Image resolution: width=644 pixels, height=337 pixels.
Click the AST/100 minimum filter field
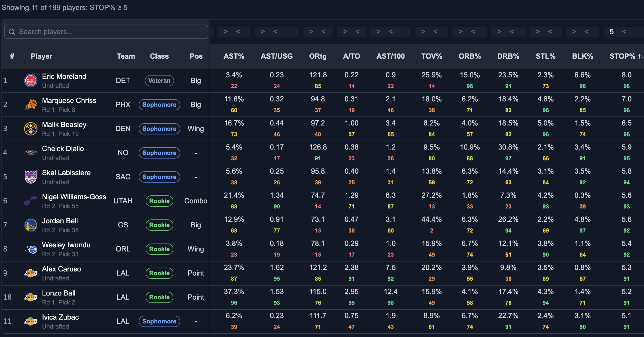pos(379,32)
